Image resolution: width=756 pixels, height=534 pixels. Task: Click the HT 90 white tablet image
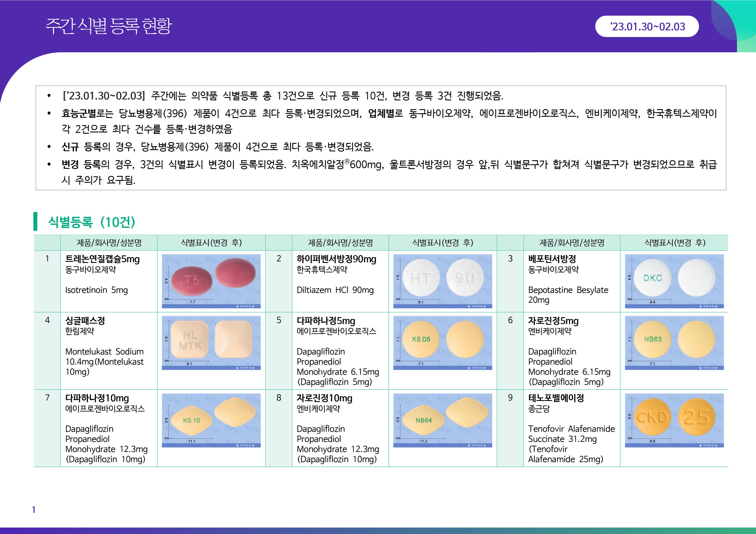click(442, 281)
